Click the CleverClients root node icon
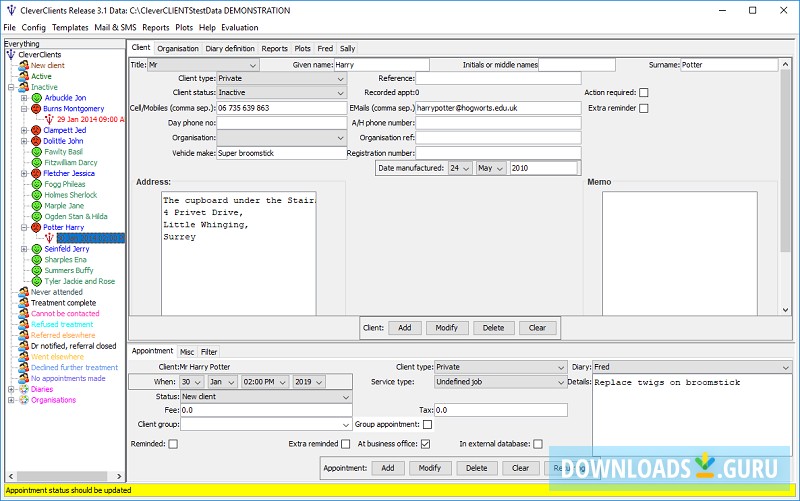Viewport: 800px width, 501px height. click(x=11, y=54)
